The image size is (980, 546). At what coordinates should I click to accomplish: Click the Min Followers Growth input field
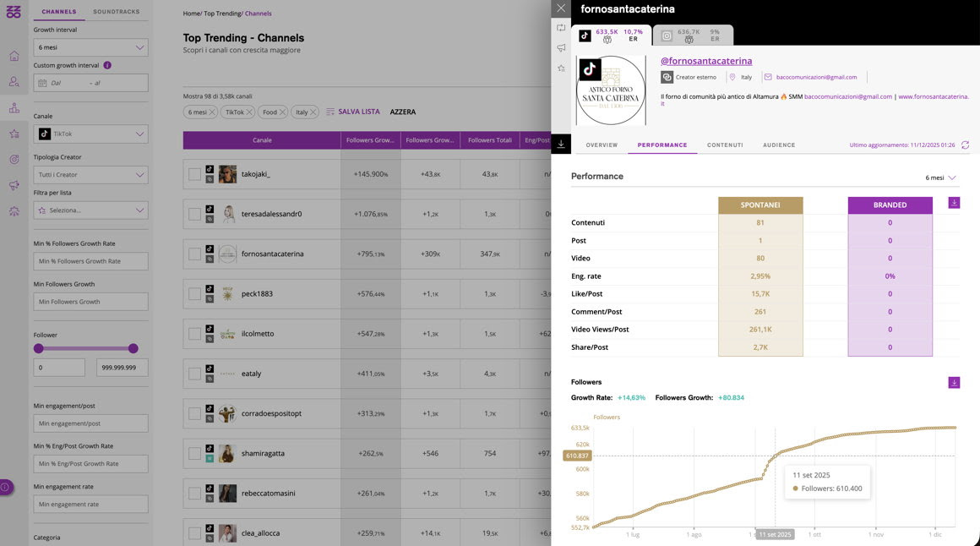90,302
